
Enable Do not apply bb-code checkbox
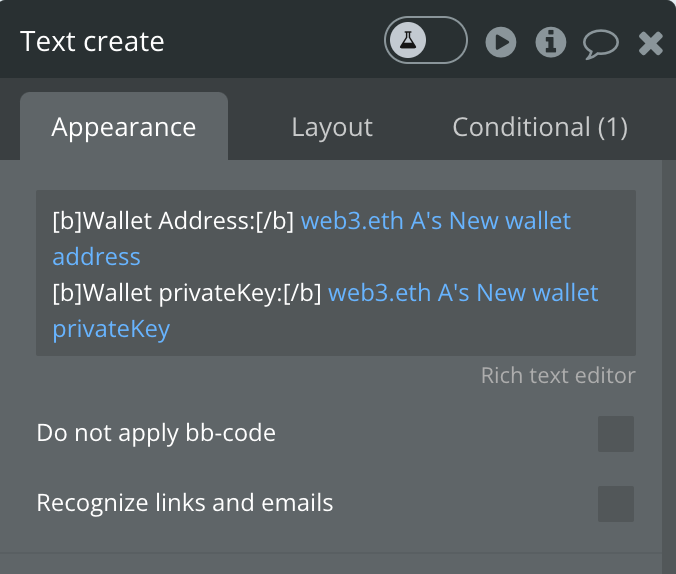coord(616,434)
